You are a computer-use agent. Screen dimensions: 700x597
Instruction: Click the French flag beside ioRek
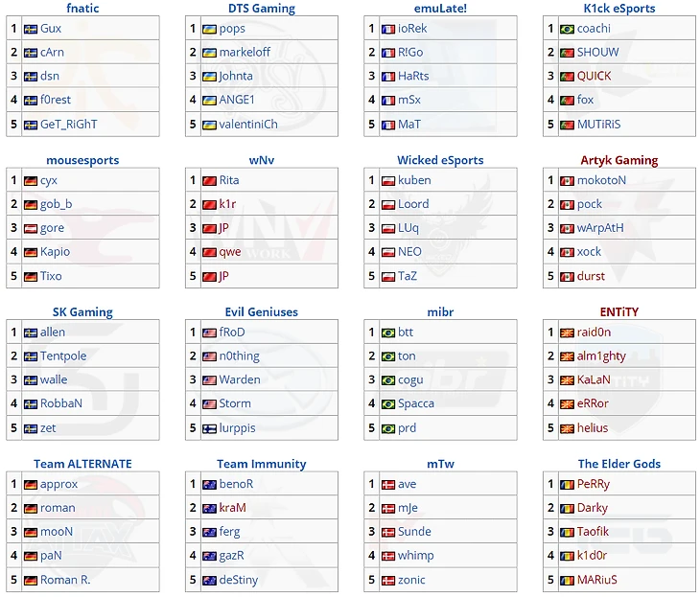tap(388, 30)
